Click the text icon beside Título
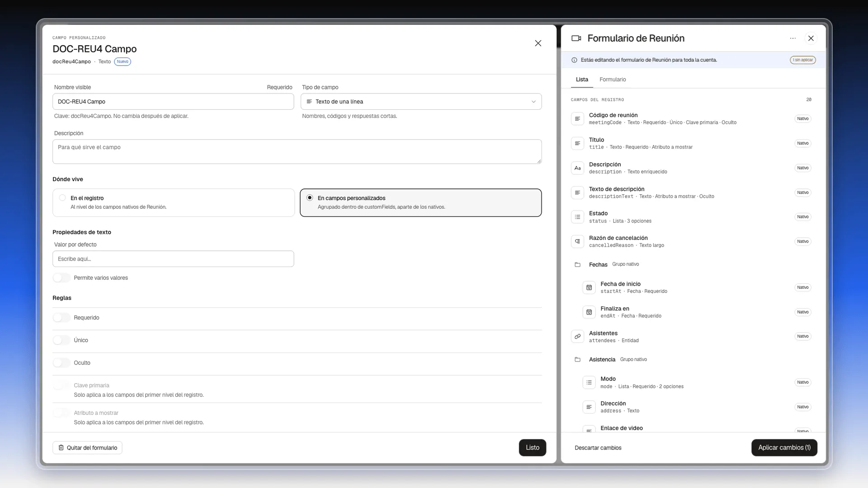868x488 pixels. point(577,143)
